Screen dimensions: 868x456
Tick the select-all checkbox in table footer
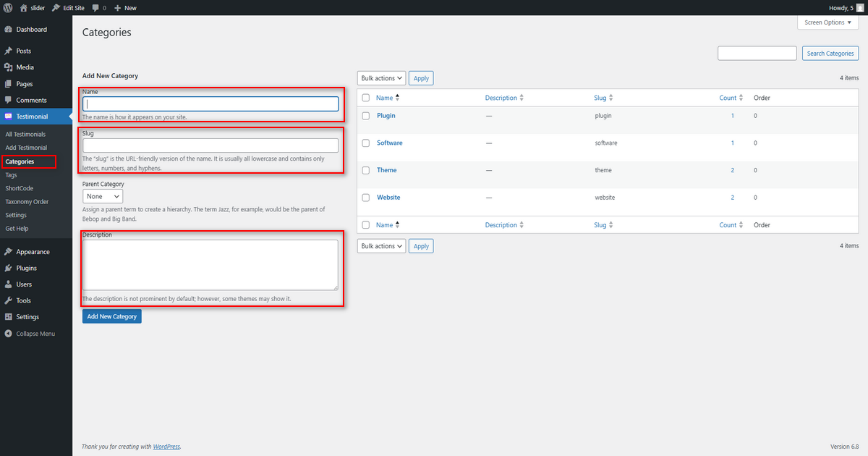366,225
